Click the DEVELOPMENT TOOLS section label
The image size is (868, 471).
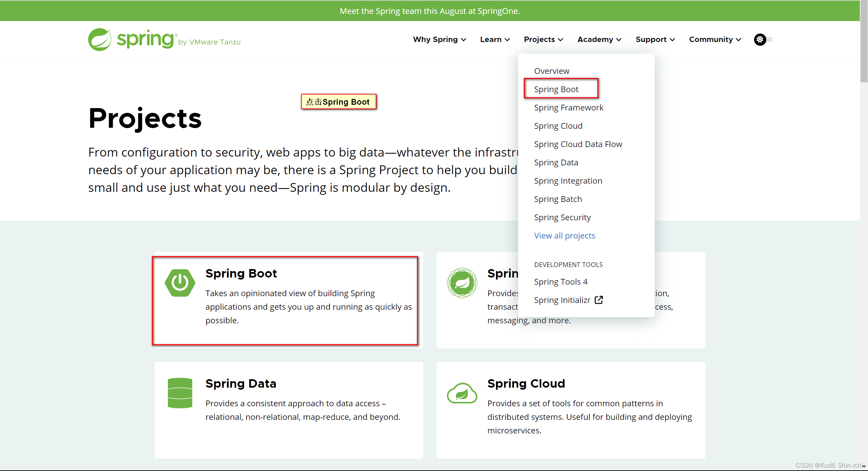(x=568, y=265)
